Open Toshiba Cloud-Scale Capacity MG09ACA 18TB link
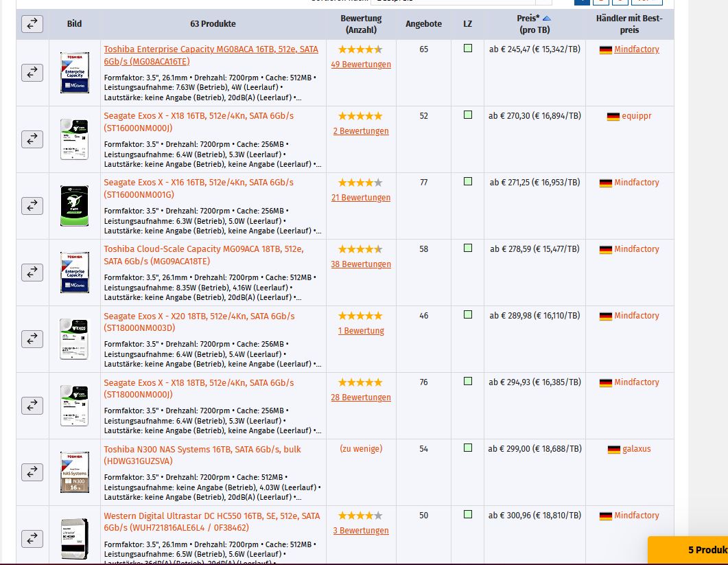Viewport: 728px width, 565px height. tap(204, 255)
